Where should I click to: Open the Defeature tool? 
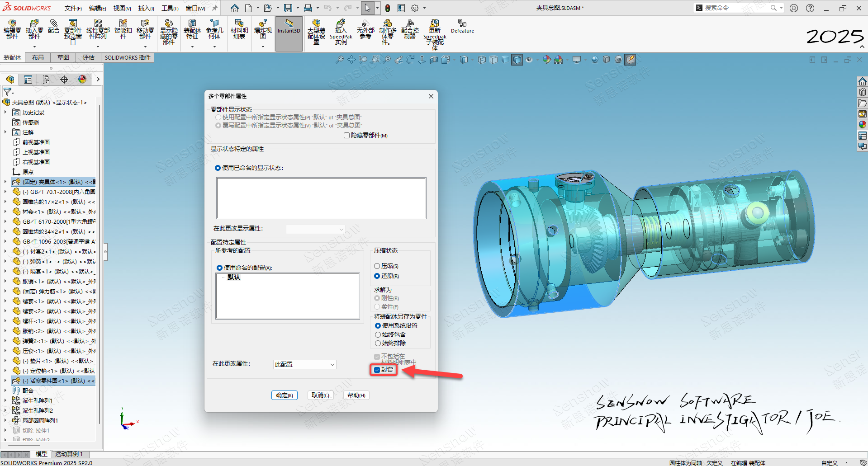point(462,26)
